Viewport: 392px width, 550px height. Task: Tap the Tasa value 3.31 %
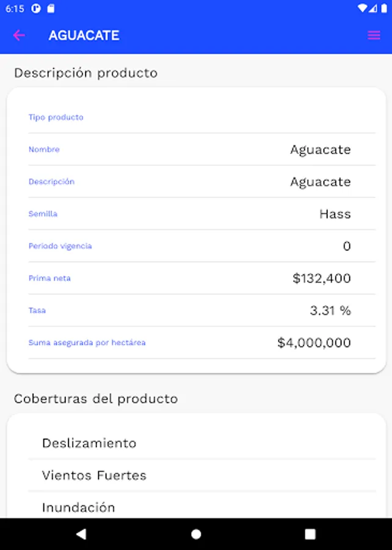coord(330,310)
